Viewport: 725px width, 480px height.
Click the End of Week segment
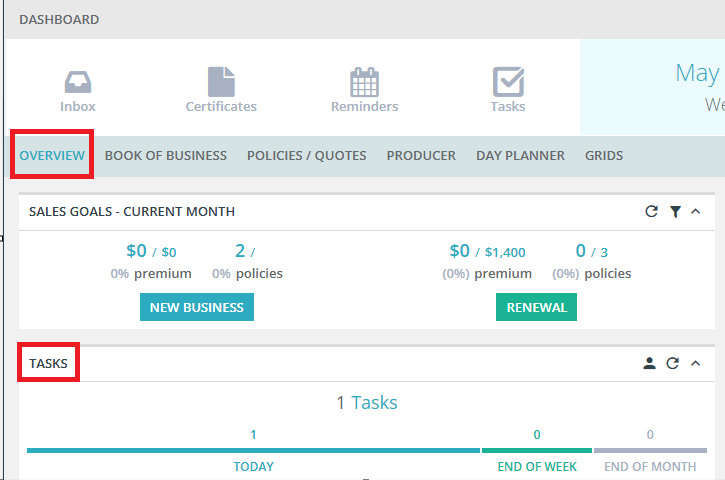(x=537, y=450)
